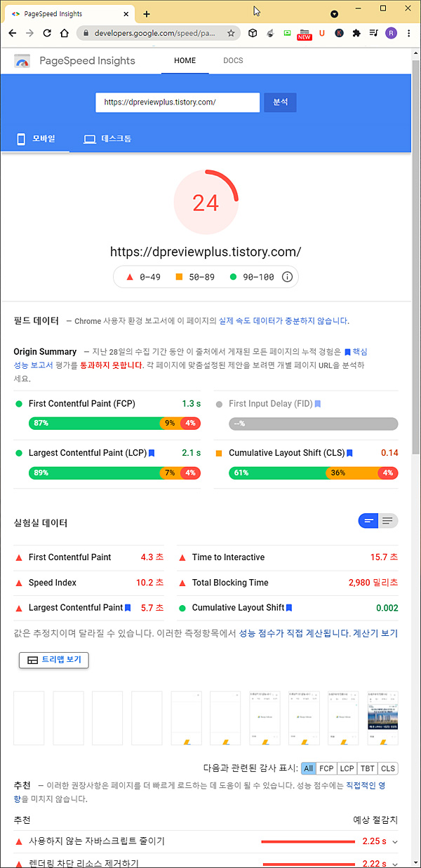Screen dimensions: 421x868
Task: Click the browser back arrow
Action: [13, 33]
